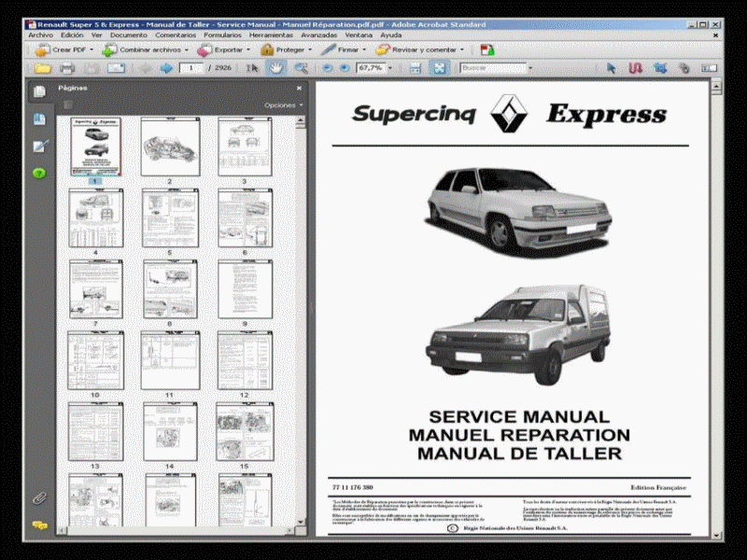Select page 14 thumbnail
747x560 pixels.
point(170,431)
